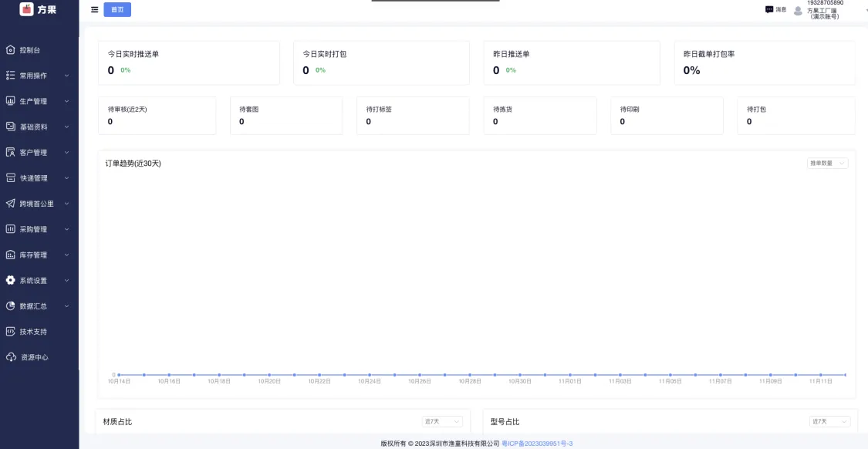Click the 系统设置 gear icon
Image resolution: width=868 pixels, height=449 pixels.
10,280
